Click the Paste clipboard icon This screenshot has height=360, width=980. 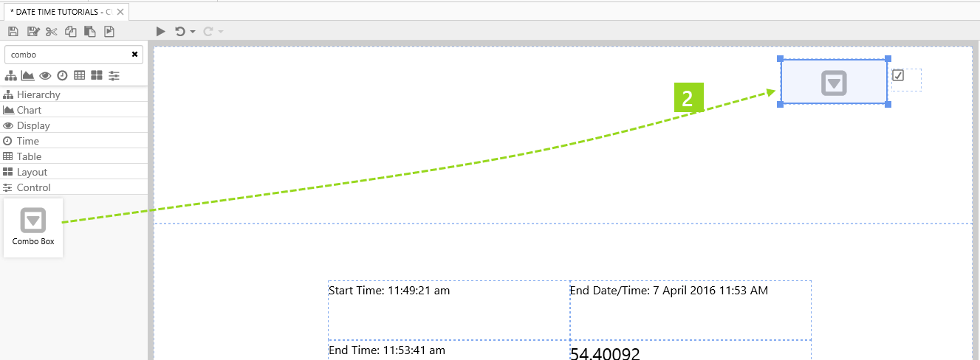click(x=90, y=31)
